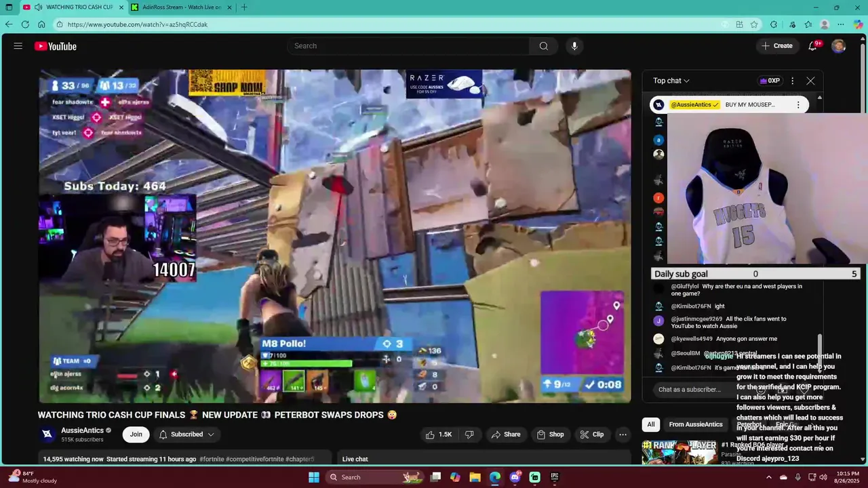This screenshot has width=868, height=488.
Task: Click the Join channel membership button
Action: (136, 434)
